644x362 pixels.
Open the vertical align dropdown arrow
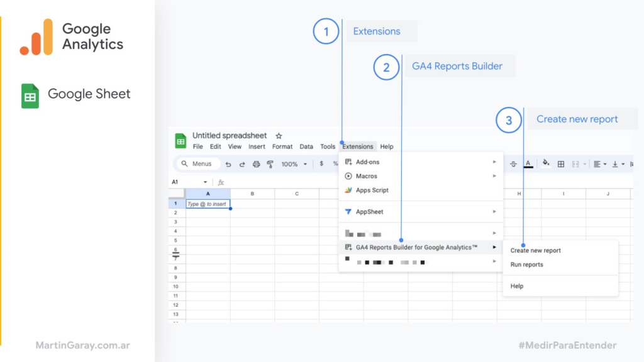[x=623, y=164]
